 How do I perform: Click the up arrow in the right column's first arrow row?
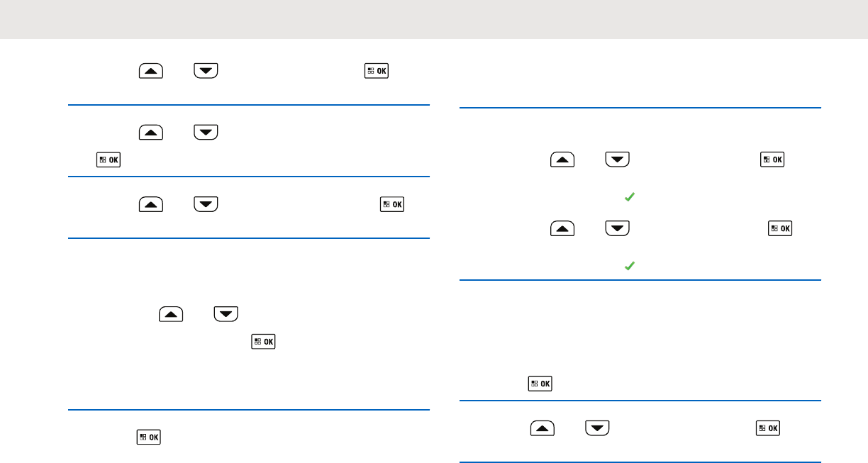tap(562, 160)
